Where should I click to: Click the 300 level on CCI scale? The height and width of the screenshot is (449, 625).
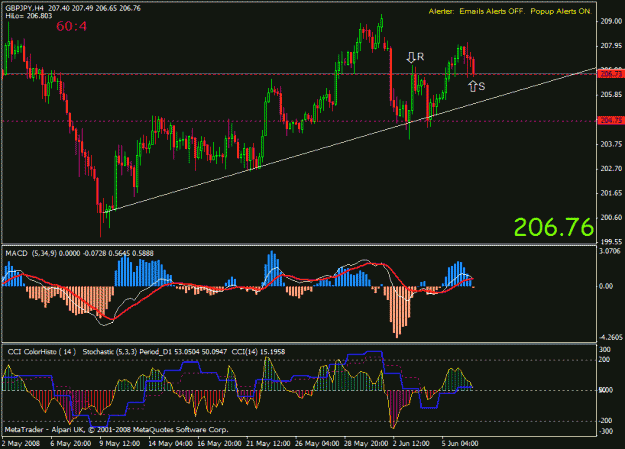(x=605, y=349)
